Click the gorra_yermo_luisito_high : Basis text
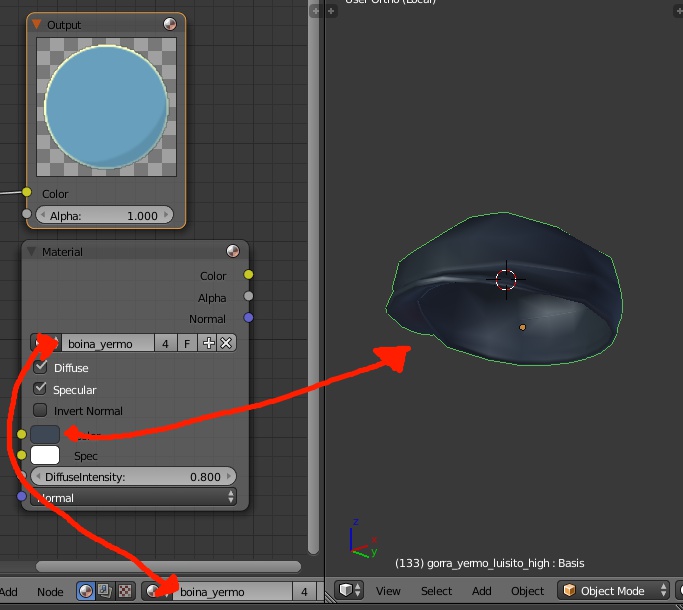The width and height of the screenshot is (683, 610). (505, 563)
